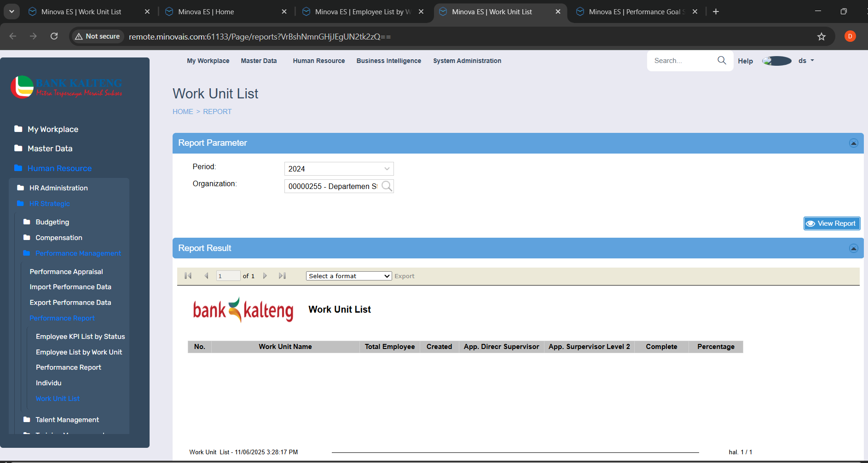Click the organization lookup magnifier icon
Screen dimensions: 868x463
387,186
